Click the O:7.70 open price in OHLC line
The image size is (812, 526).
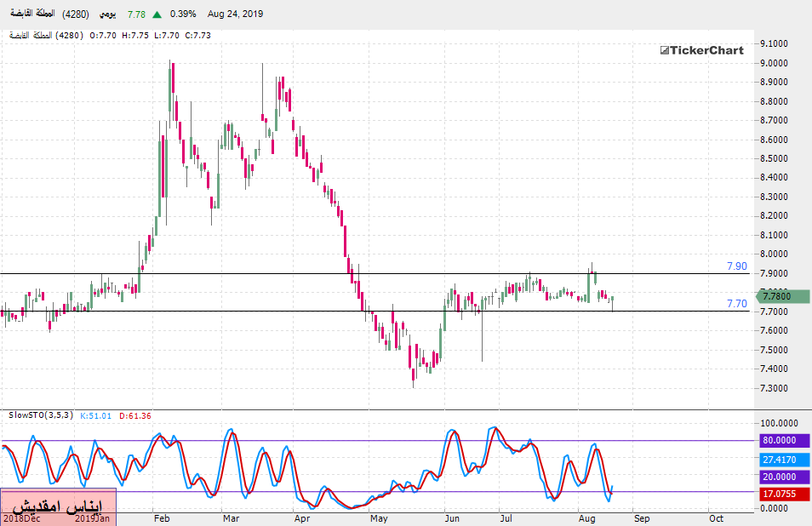[105, 35]
